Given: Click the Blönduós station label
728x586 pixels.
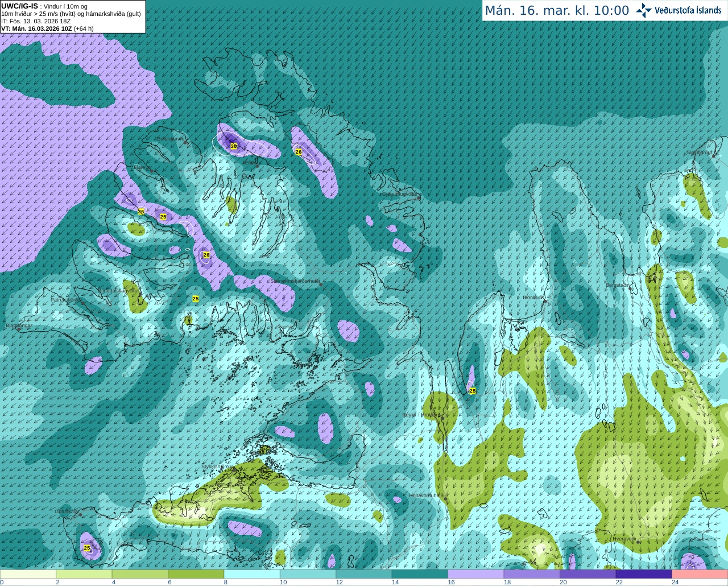Looking at the screenshot, I should pos(533,298).
